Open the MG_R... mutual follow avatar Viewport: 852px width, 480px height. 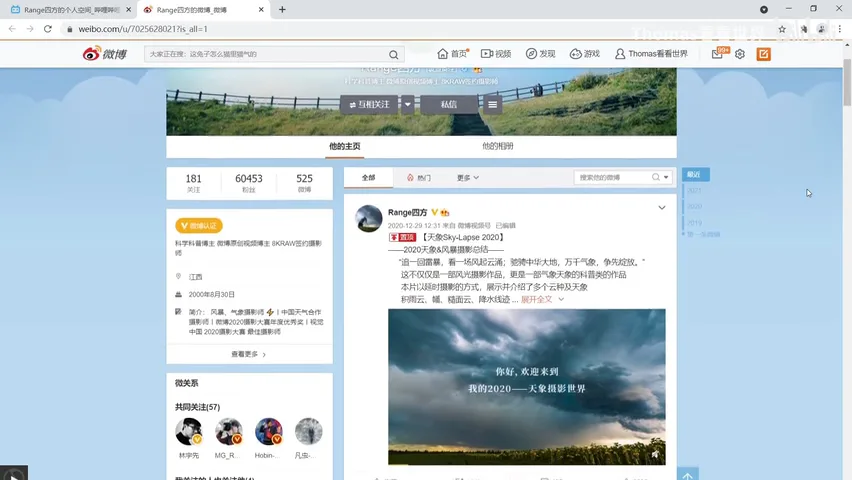(x=228, y=432)
